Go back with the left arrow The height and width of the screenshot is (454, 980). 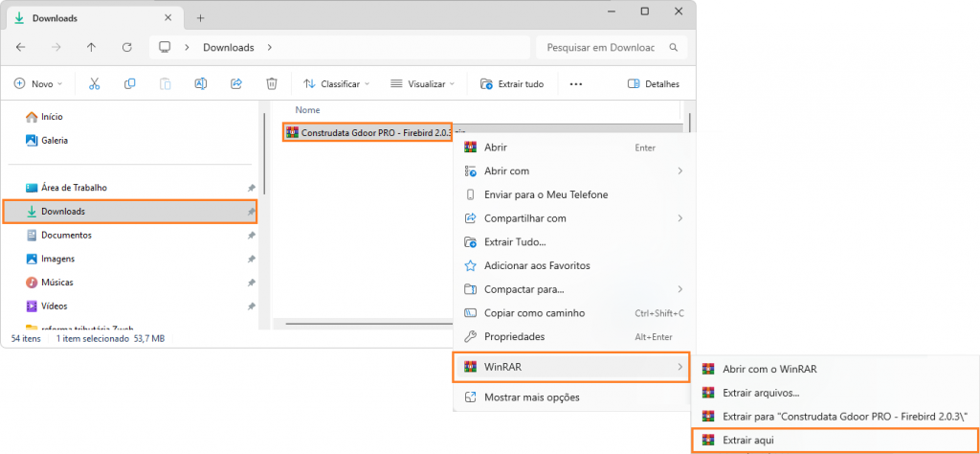tap(21, 48)
